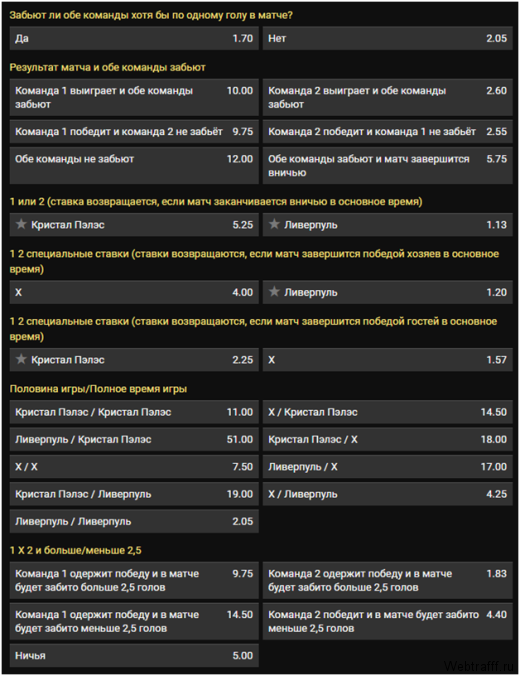Click the Половина игры/Полное время игры heading
The height and width of the screenshot is (676, 520).
[98, 389]
